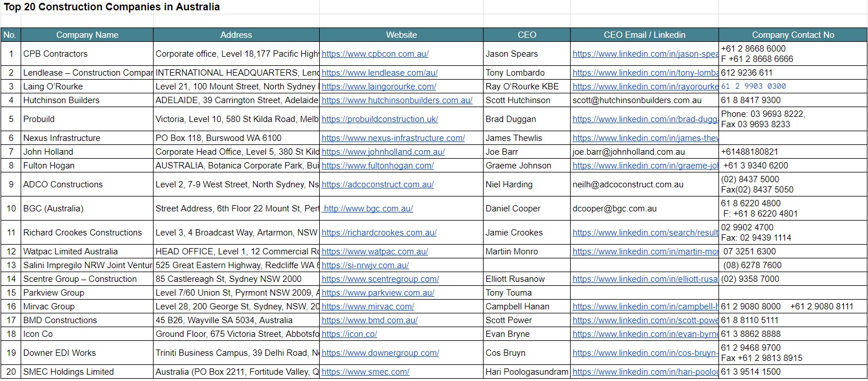
Task: Open the richardcrookes.com.au website link
Action: pyautogui.click(x=379, y=233)
